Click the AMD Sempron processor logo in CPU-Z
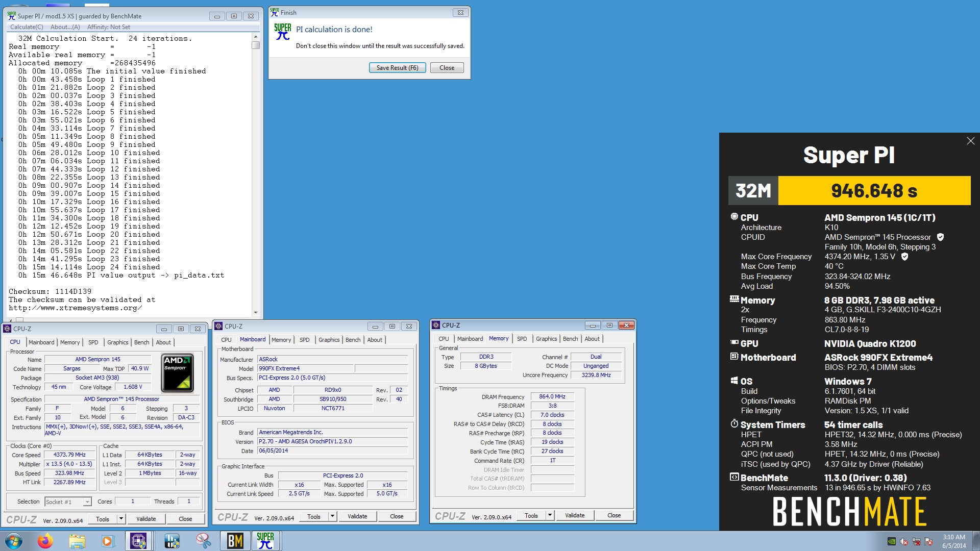Viewport: 980px width, 551px height. (x=177, y=373)
